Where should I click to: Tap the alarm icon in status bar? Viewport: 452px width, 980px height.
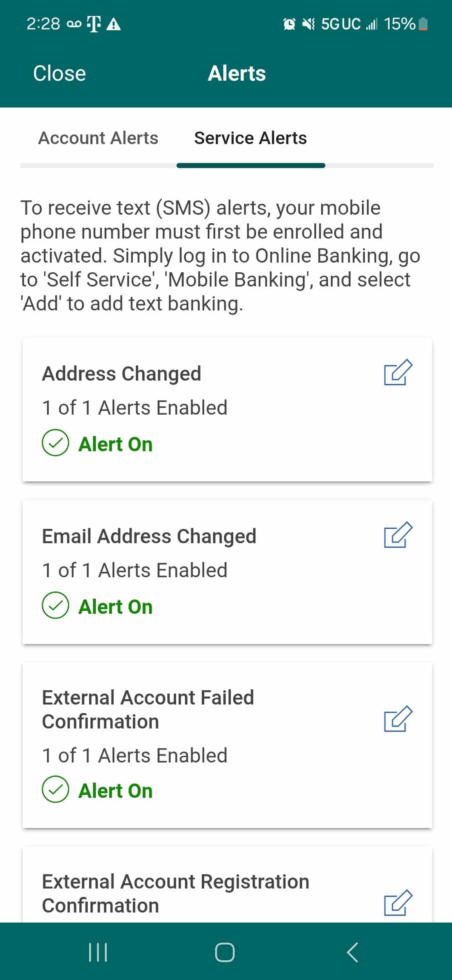click(289, 24)
